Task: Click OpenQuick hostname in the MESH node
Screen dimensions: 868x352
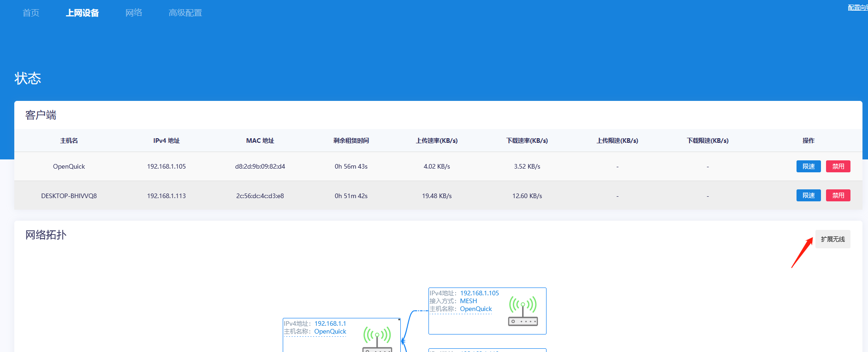Action: click(476, 309)
